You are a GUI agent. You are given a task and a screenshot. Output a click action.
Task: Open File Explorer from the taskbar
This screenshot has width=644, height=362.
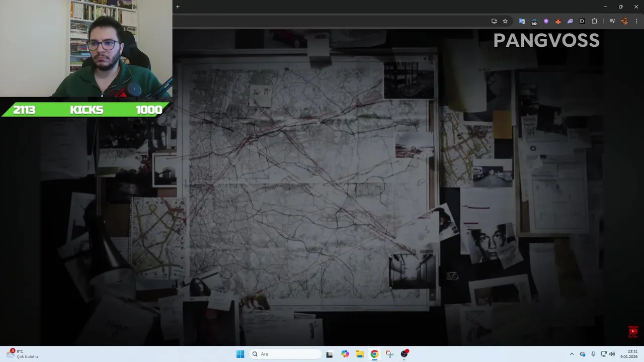click(x=360, y=354)
